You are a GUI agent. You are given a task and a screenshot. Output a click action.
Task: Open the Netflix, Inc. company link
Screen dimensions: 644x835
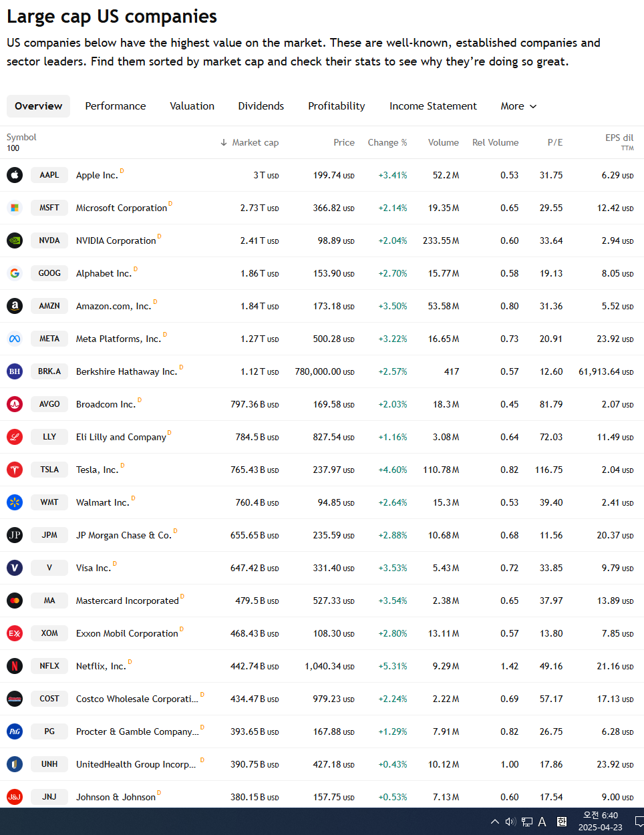tap(101, 666)
